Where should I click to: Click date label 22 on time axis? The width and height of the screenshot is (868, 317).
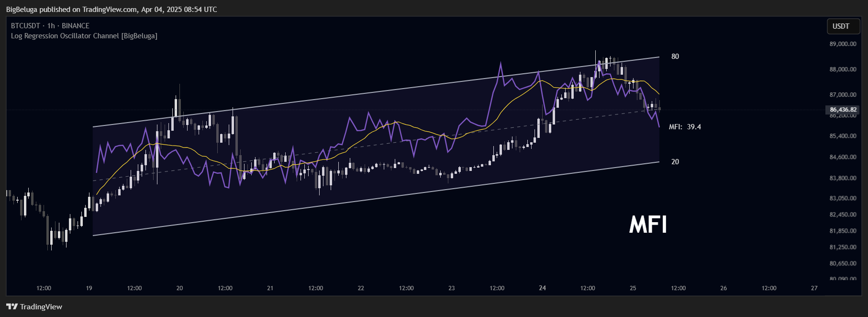tap(361, 288)
